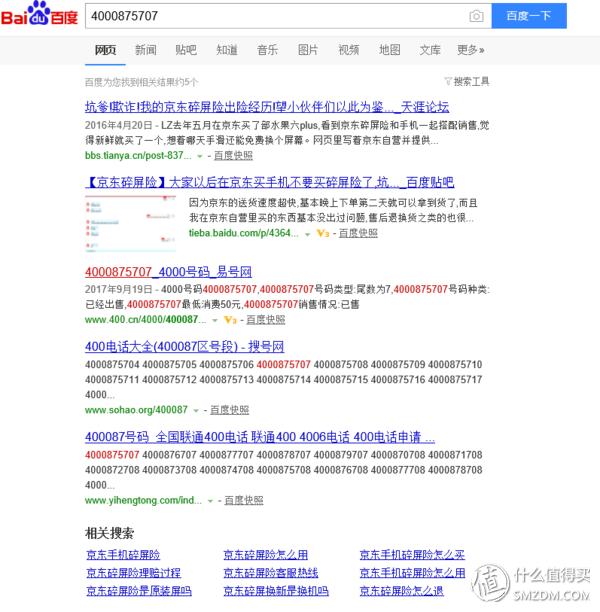Expand dropdown arrow next to bbs.tianya.cn URL
This screenshot has width=600, height=612.
(x=200, y=156)
